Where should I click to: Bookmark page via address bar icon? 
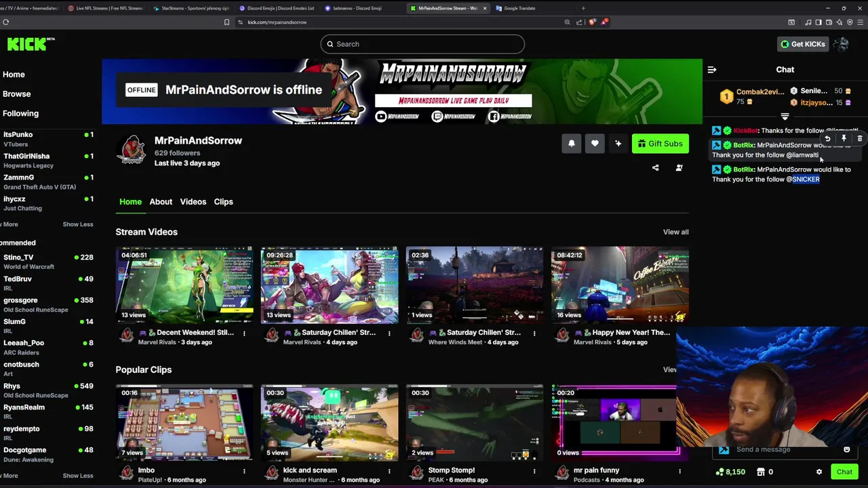226,22
